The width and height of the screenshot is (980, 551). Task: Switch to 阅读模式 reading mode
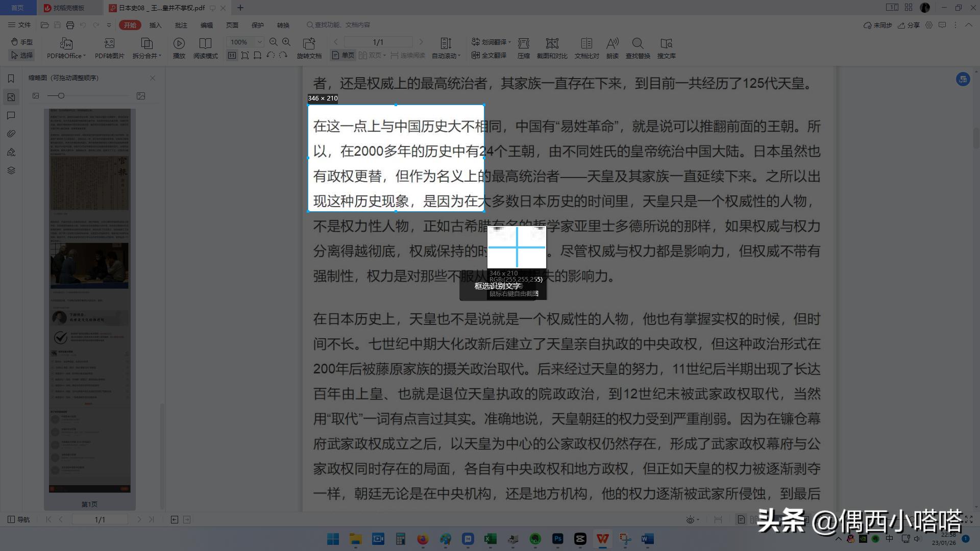205,48
